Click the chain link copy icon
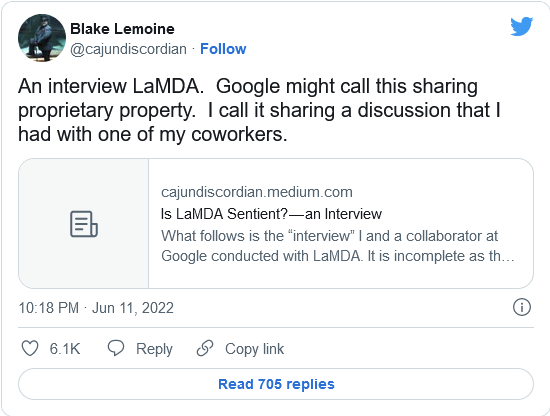550x416 pixels. [205, 348]
